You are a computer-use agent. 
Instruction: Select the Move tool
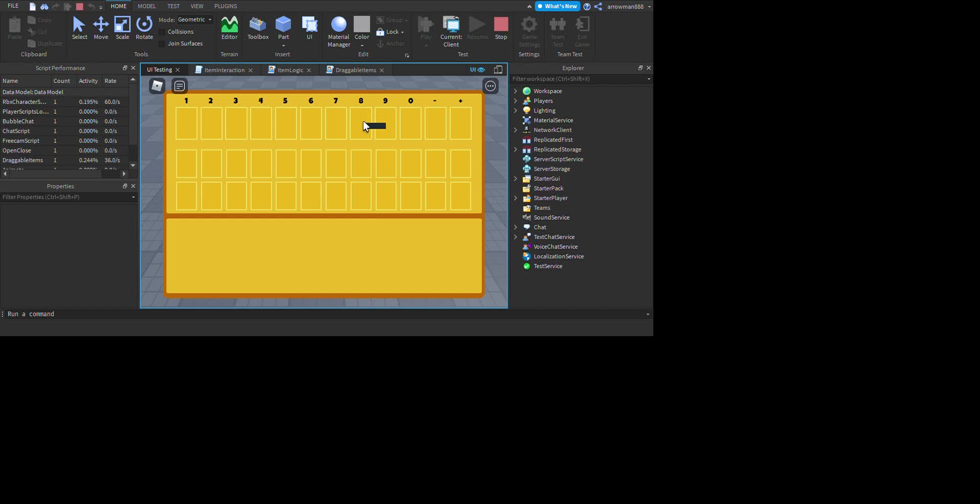pyautogui.click(x=101, y=28)
